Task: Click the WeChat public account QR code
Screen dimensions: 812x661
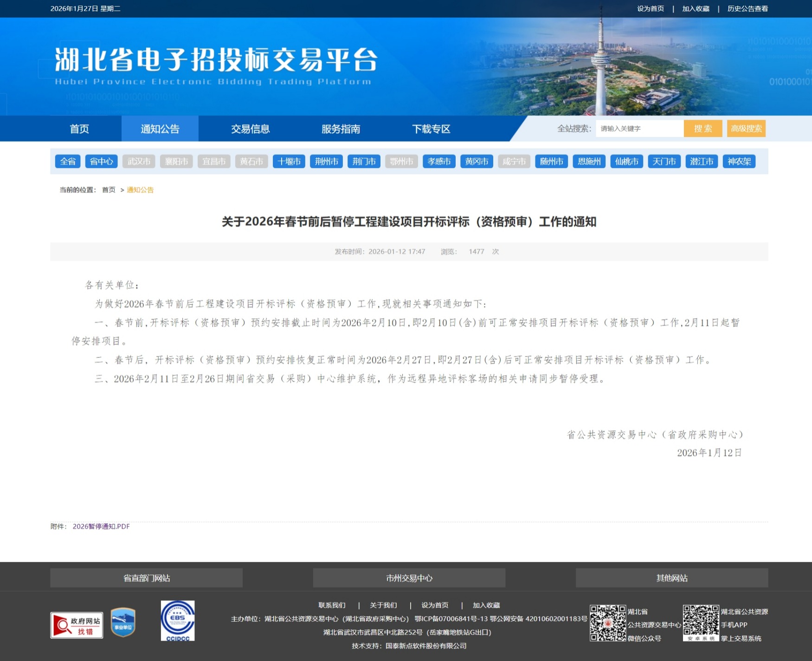Action: click(x=607, y=623)
